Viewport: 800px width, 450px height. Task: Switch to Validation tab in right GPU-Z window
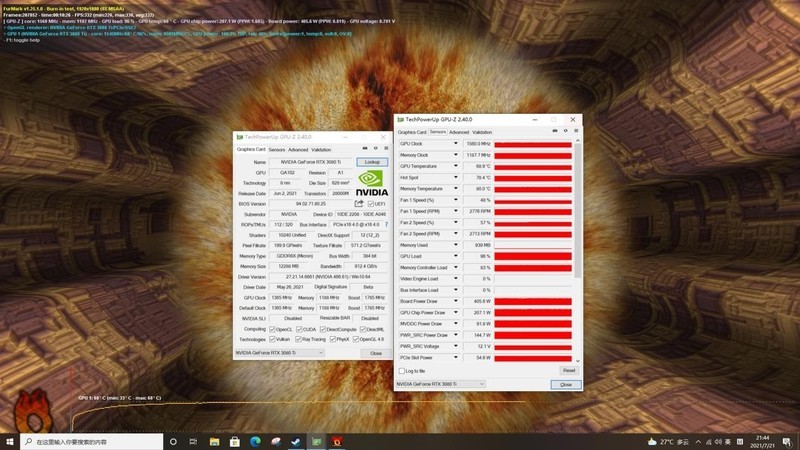[482, 132]
